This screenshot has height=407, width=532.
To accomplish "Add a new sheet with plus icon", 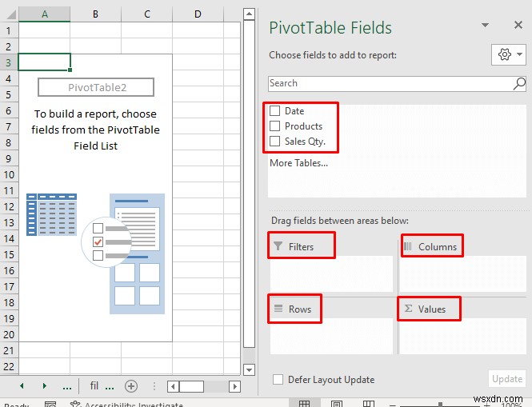I will [x=131, y=386].
